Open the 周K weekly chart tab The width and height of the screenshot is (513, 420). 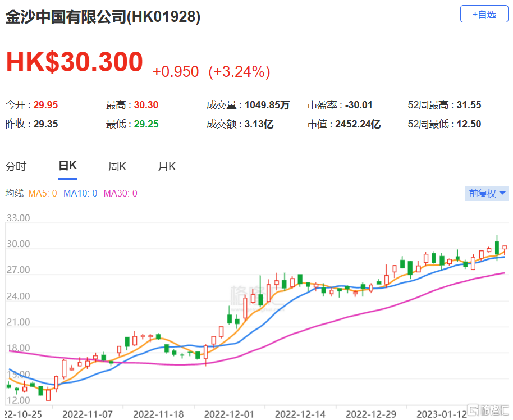tap(117, 166)
